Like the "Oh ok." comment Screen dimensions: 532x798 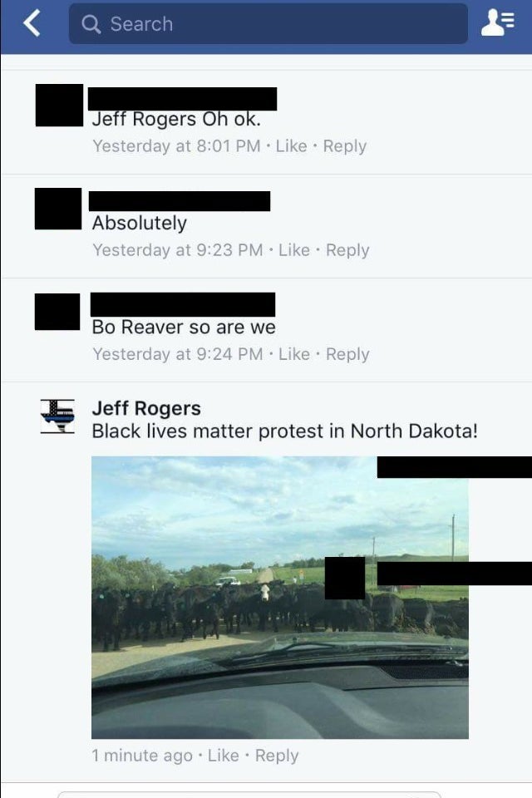click(291, 146)
